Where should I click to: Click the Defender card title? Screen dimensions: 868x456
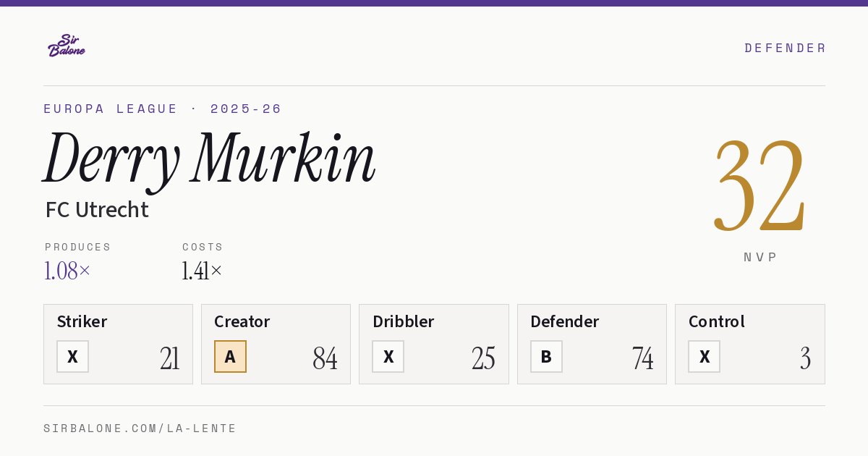click(565, 321)
